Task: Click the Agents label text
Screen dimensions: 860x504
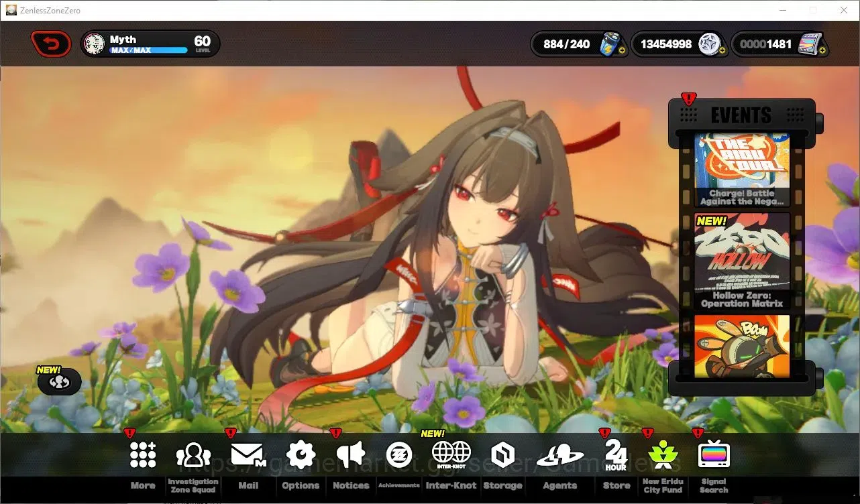Action: pos(559,486)
